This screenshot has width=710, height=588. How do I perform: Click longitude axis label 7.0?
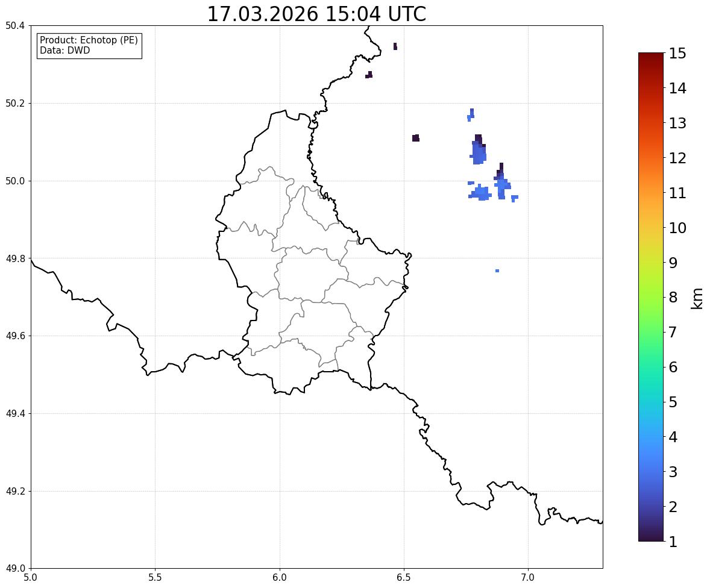pos(528,578)
